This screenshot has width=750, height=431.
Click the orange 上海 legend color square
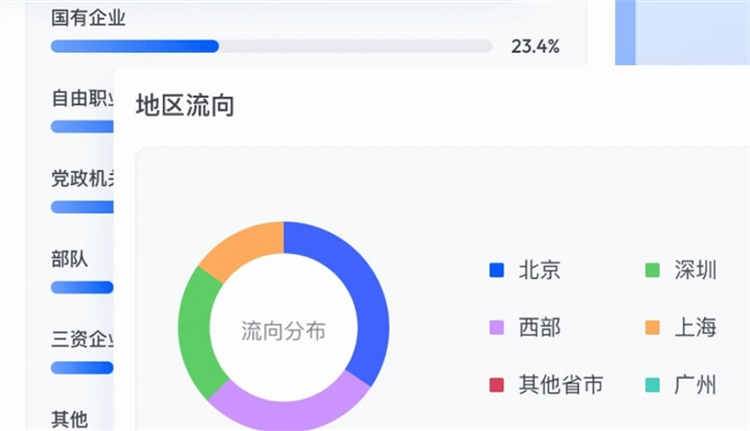[x=652, y=327]
